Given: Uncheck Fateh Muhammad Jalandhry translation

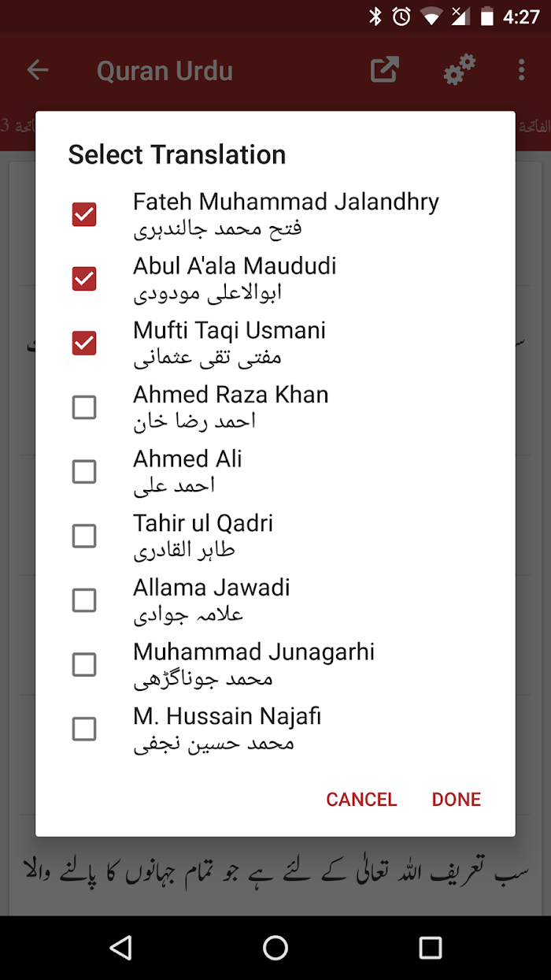Looking at the screenshot, I should click(x=84, y=214).
